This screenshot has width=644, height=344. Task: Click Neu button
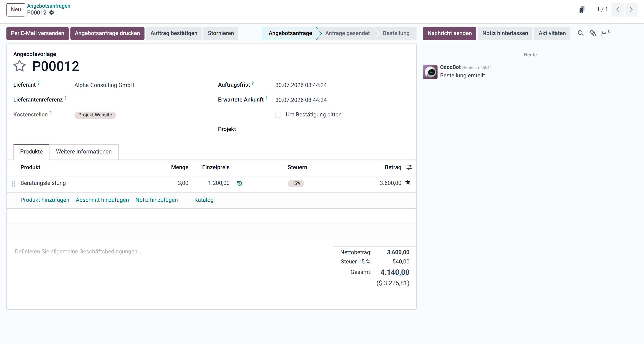tap(16, 9)
